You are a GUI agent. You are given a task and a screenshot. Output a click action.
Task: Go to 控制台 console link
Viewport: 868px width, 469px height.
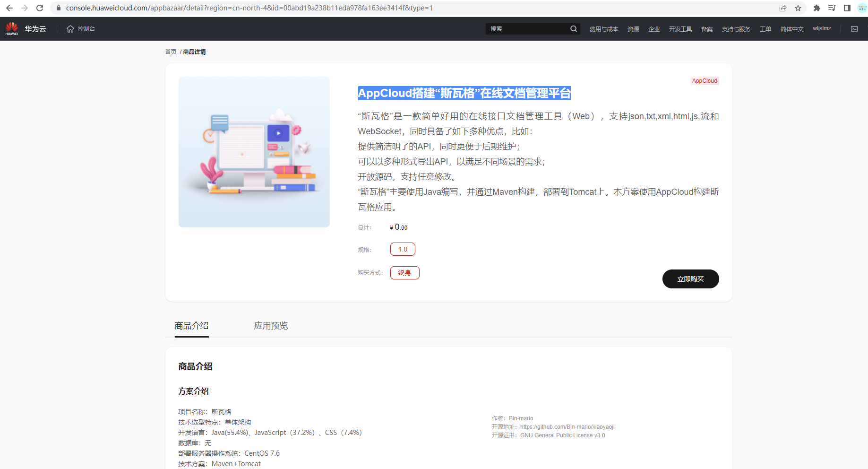(86, 29)
